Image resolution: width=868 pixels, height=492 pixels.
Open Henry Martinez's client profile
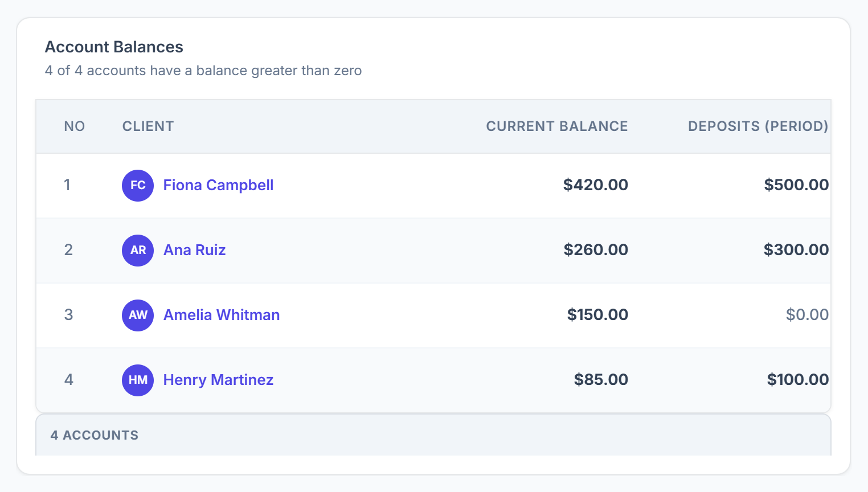coord(218,380)
